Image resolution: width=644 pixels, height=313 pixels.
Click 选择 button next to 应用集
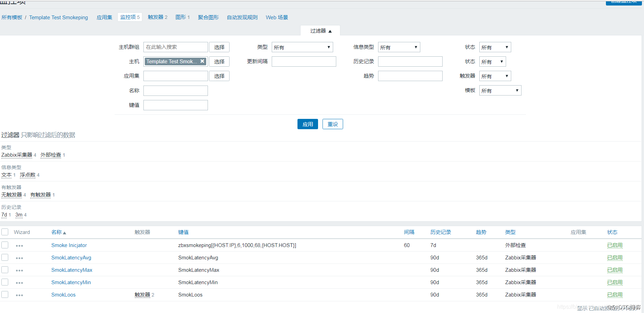[x=219, y=76]
